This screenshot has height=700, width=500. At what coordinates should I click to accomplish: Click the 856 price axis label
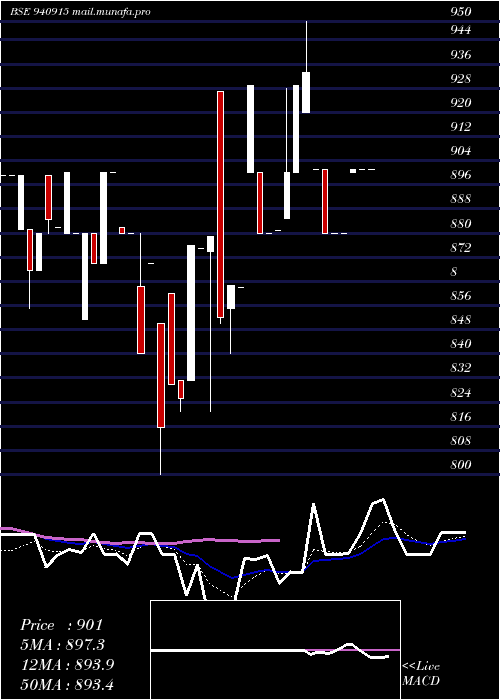tap(461, 296)
